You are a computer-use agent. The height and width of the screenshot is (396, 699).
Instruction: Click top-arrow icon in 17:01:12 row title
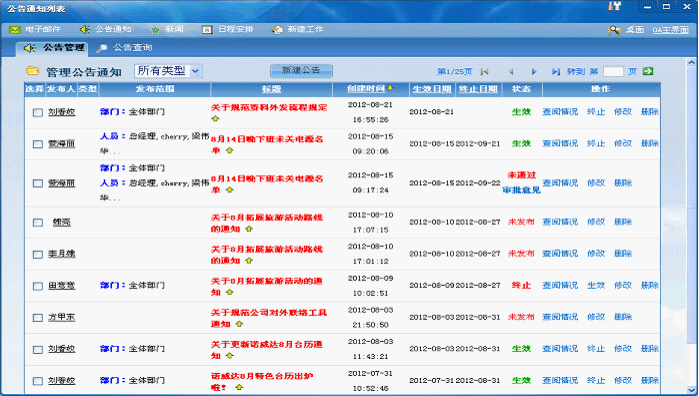[x=249, y=260]
